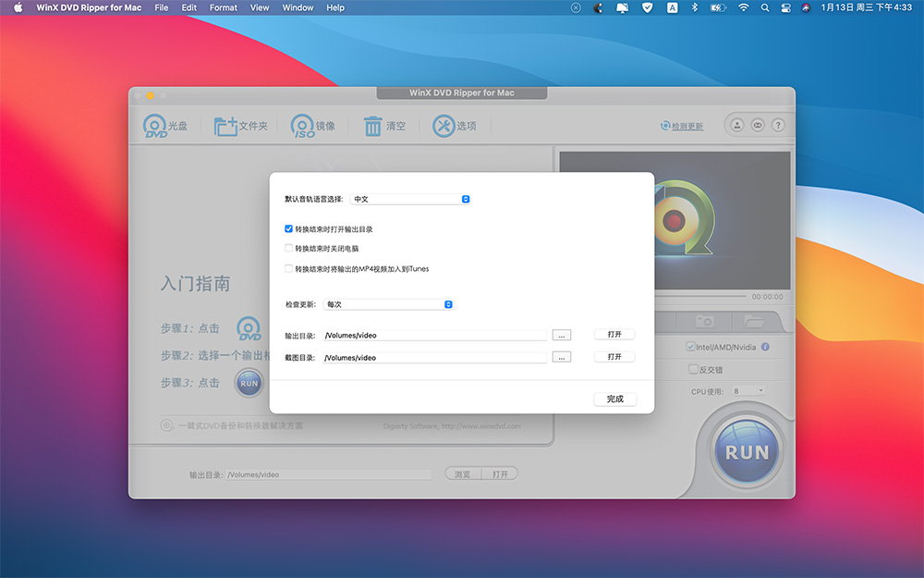924x578 pixels.
Task: Click the www.winxdvd.com link
Action: tap(480, 425)
